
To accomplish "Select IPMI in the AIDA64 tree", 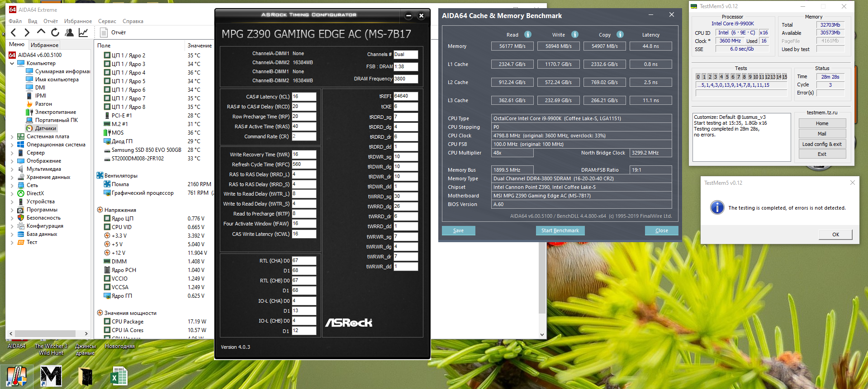I will [41, 96].
